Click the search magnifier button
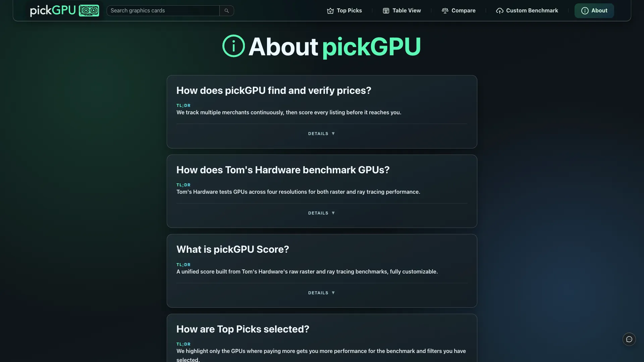 227,11
